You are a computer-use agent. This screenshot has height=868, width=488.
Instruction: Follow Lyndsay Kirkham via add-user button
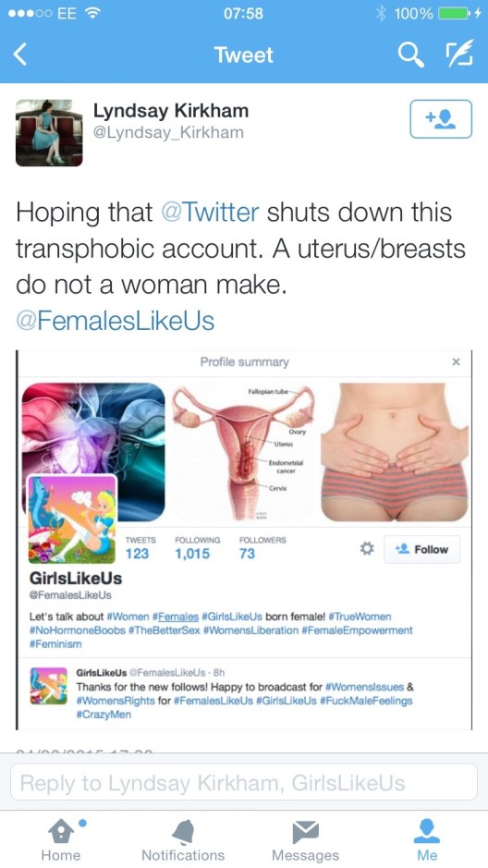(441, 118)
